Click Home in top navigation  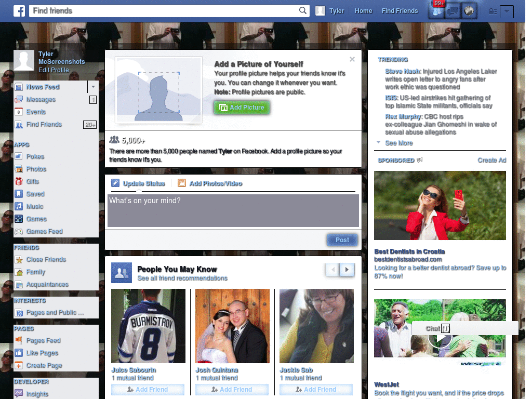point(363,11)
